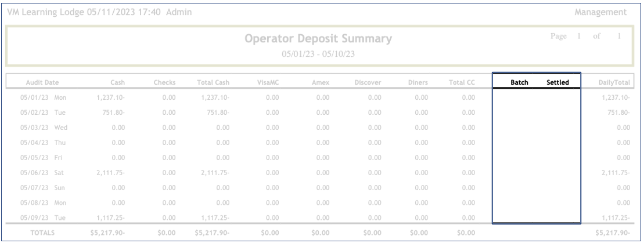This screenshot has width=644, height=243.
Task: Click the Operator Deposit Summary title
Action: click(318, 39)
